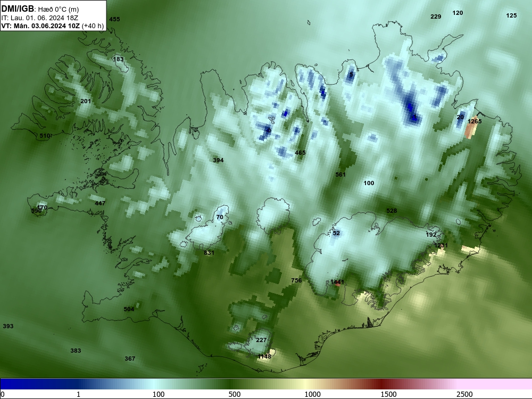Select the IT: Lau. 01. 06. 2024 18Z line
This screenshot has width=532, height=399.
click(x=40, y=18)
